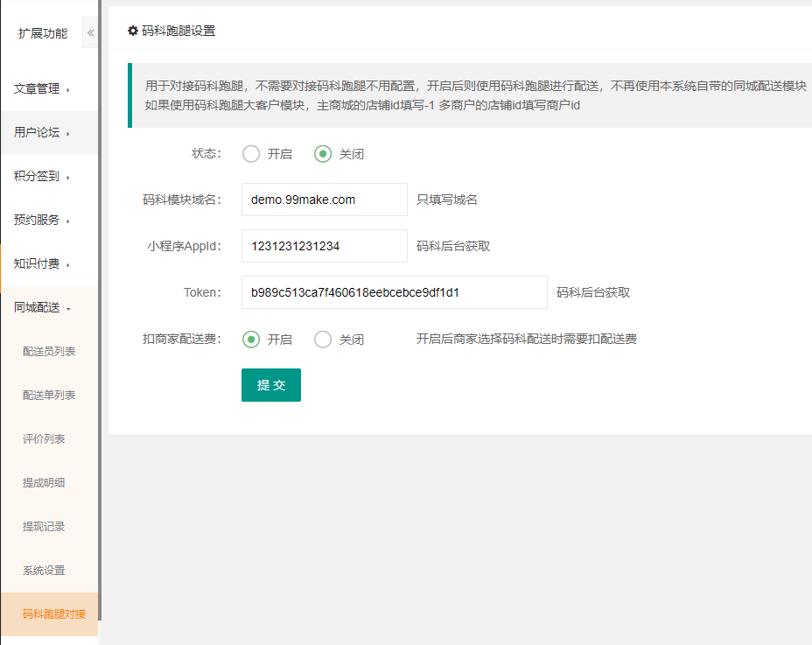Open 配送单列表 in the sidebar
The image size is (812, 645).
49,395
